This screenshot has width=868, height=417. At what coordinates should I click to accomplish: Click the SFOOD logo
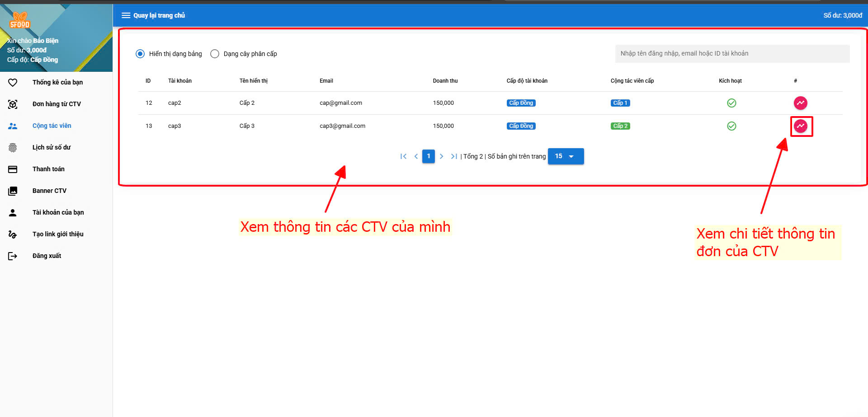pyautogui.click(x=19, y=21)
